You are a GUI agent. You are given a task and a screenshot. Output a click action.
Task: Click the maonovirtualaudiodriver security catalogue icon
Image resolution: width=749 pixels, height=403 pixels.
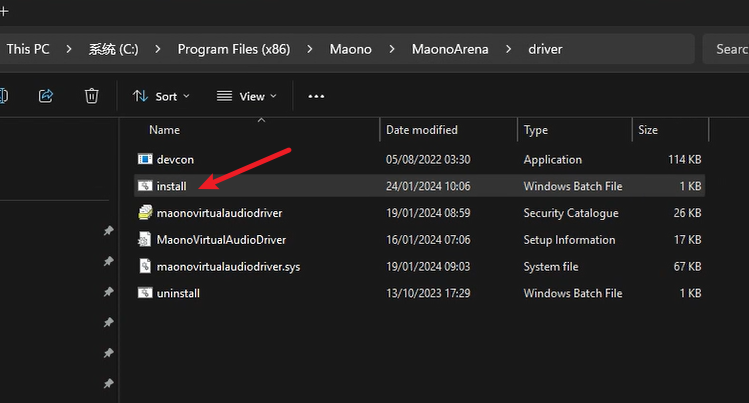144,213
